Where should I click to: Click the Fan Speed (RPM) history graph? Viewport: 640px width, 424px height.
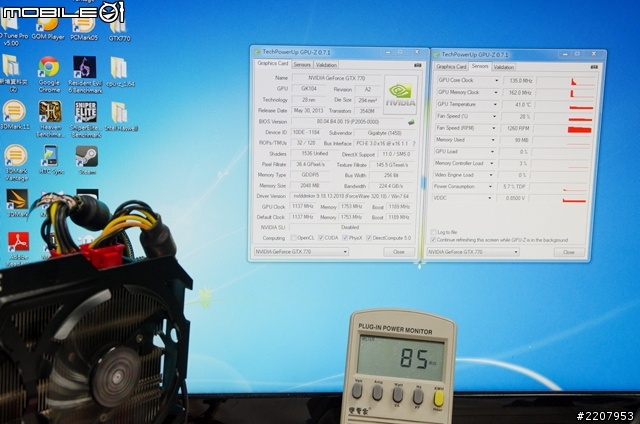[563, 129]
